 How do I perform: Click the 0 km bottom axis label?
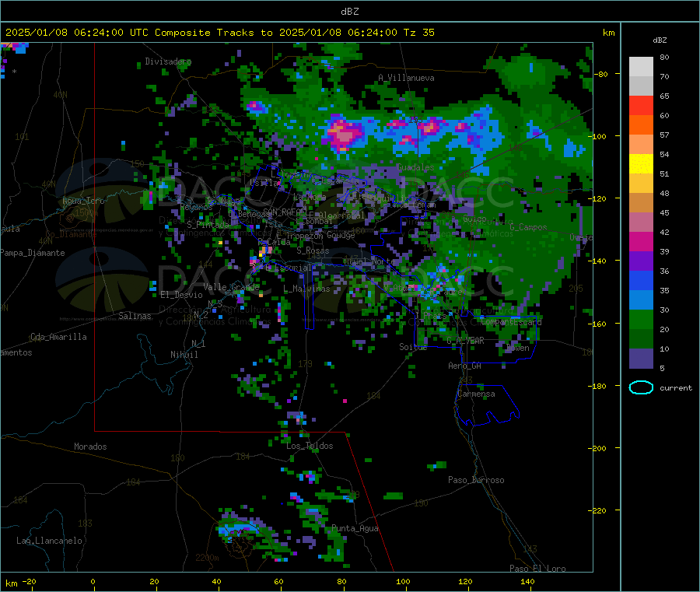click(93, 581)
